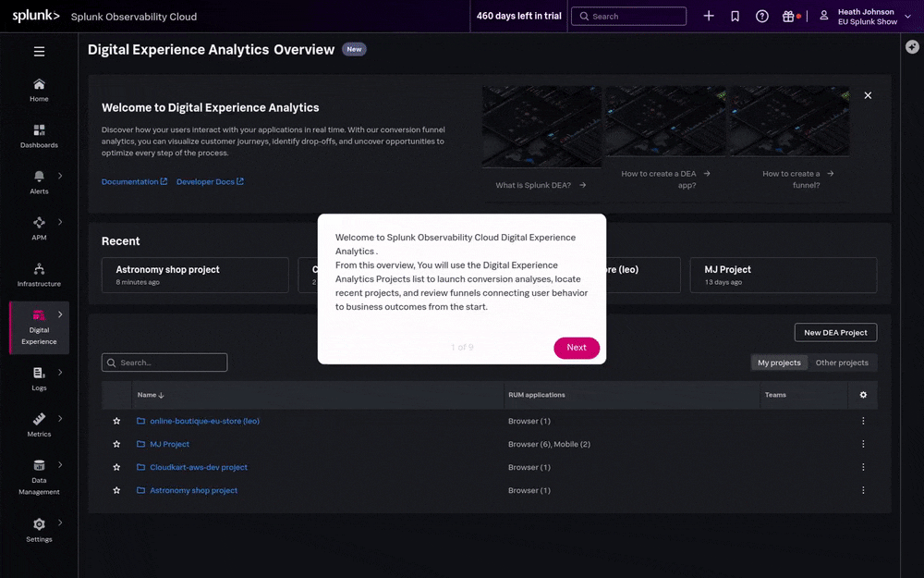
Task: Open the MJ Project link in table
Action: pyautogui.click(x=170, y=444)
